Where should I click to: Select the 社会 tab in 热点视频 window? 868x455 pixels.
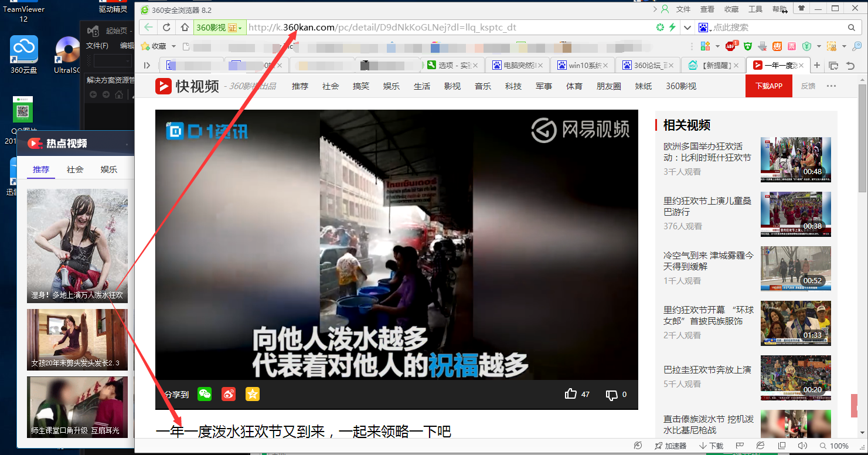click(75, 169)
